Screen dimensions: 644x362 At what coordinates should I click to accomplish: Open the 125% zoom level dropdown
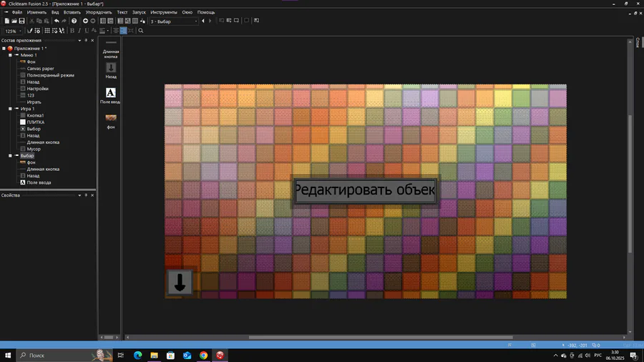pyautogui.click(x=13, y=31)
